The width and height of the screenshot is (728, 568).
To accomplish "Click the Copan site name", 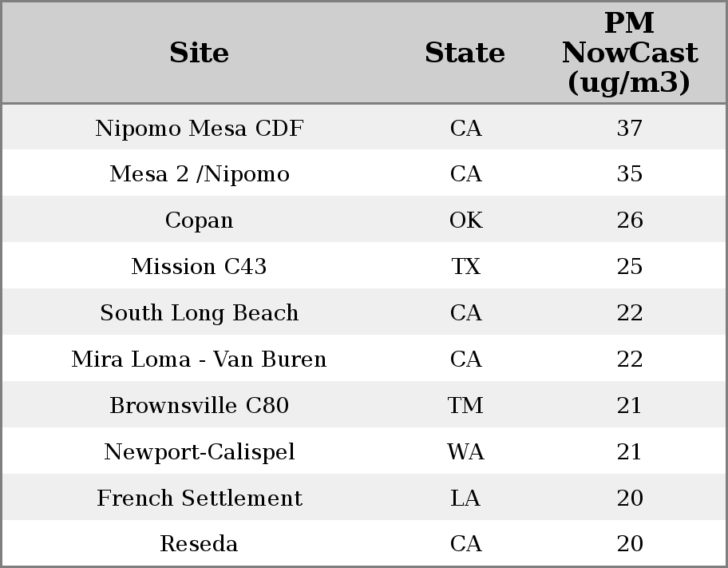I will click(199, 220).
